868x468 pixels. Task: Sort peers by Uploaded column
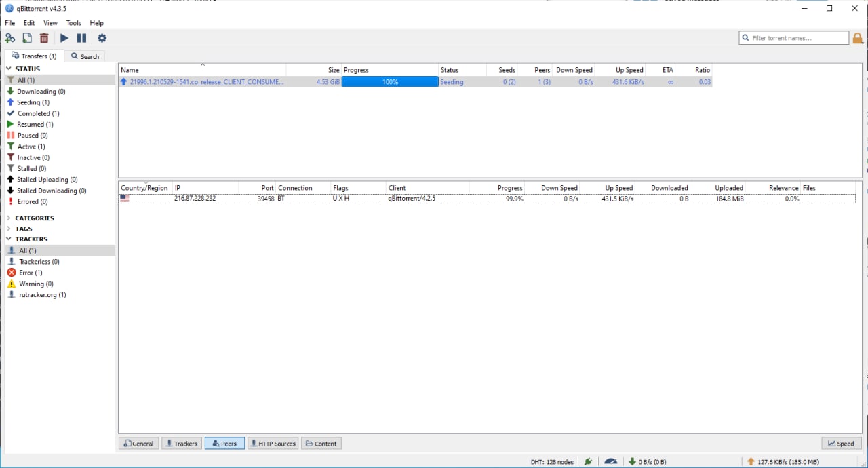click(x=719, y=188)
